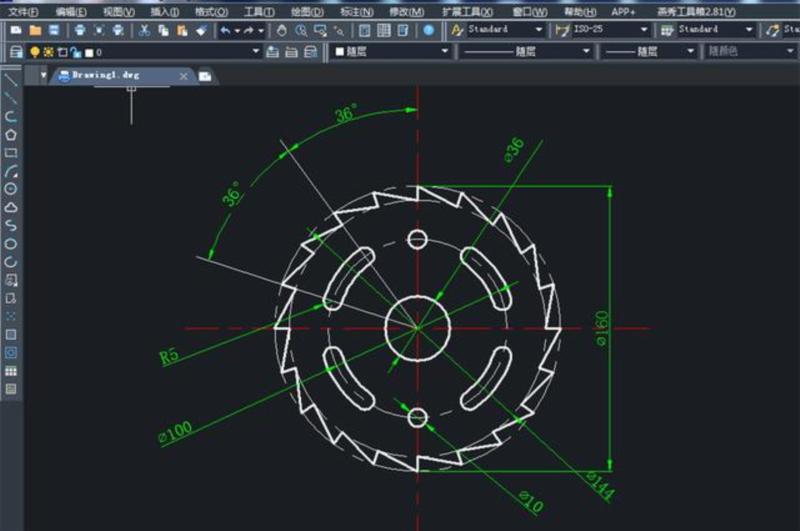The width and height of the screenshot is (800, 531).
Task: Click the Paste clipboard icon
Action: [x=182, y=31]
